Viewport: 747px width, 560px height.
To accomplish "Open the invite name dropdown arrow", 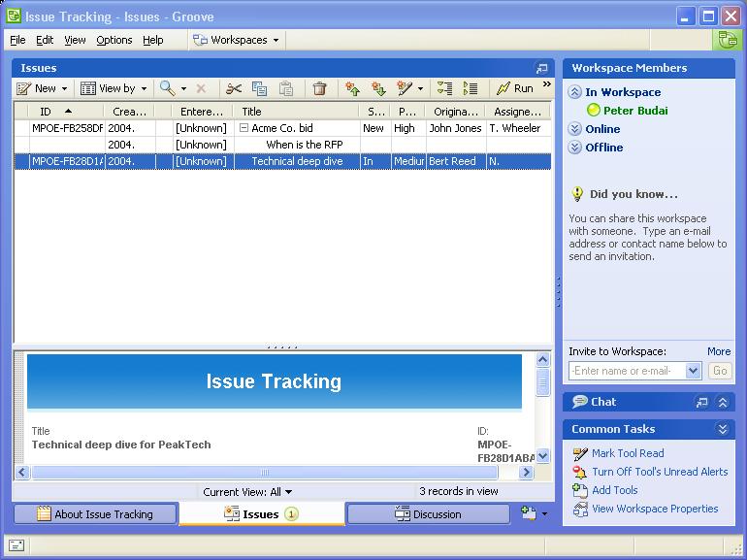I will click(x=694, y=371).
